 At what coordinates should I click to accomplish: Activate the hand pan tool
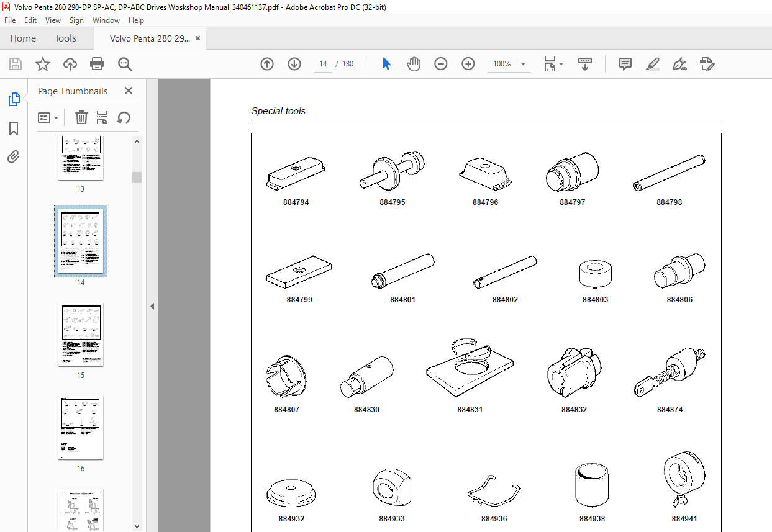[x=414, y=64]
